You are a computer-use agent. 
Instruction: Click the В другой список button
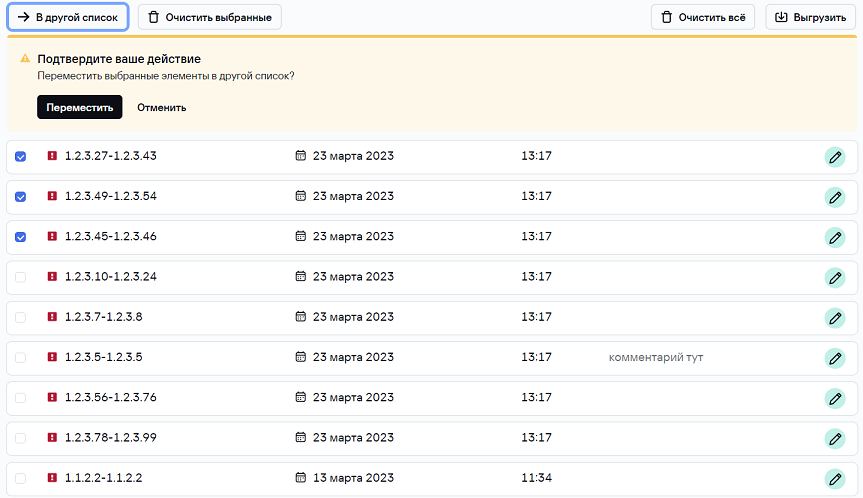pos(68,17)
